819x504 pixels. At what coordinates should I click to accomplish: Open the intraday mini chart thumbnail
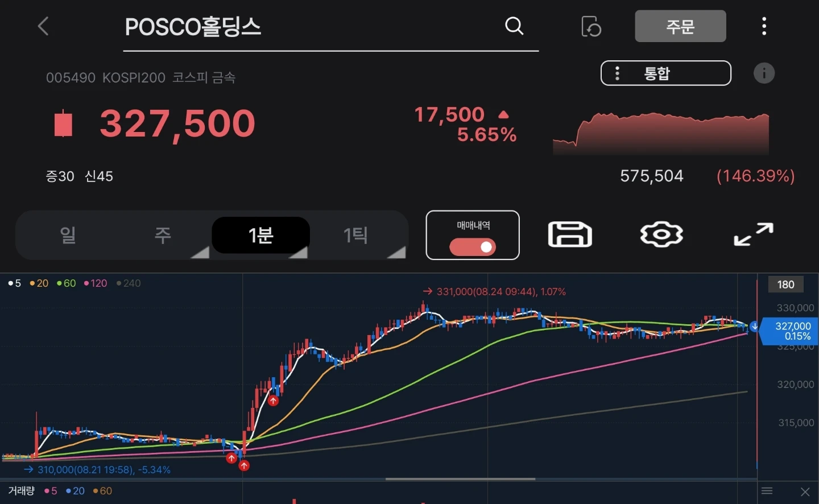[x=661, y=134]
